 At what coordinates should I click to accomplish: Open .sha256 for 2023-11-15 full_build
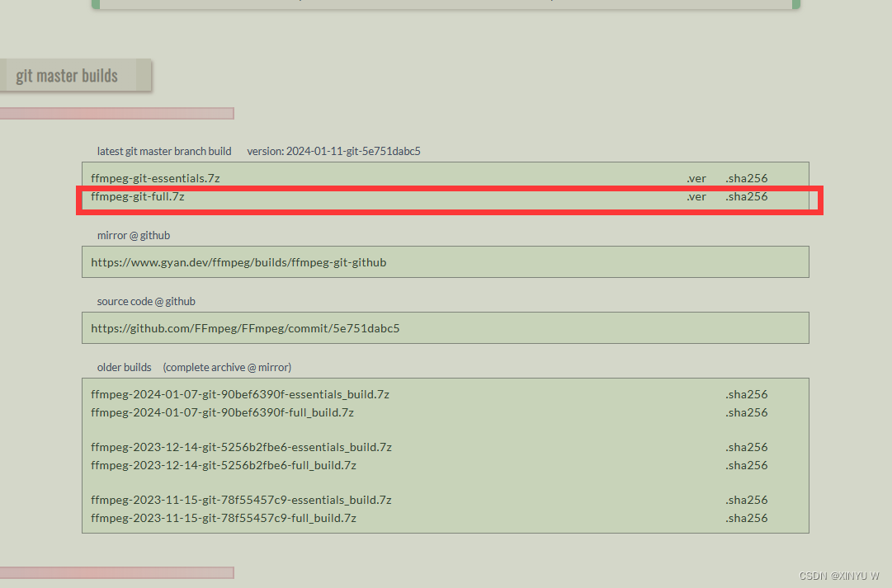point(747,518)
